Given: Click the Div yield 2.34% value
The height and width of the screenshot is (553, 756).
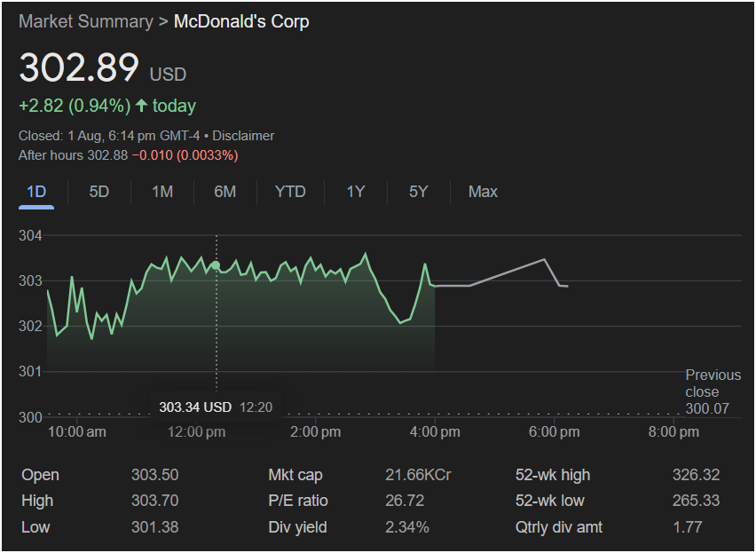Looking at the screenshot, I should coord(407,527).
